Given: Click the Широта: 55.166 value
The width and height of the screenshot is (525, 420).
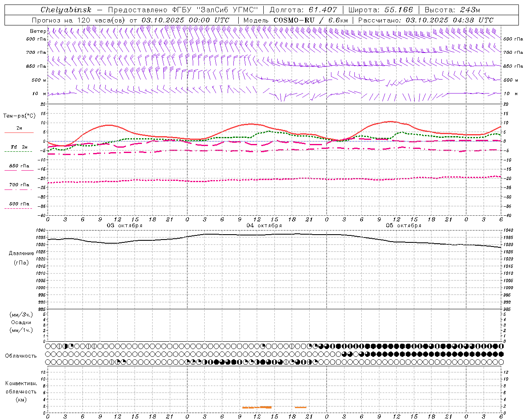Looking at the screenshot, I should [x=380, y=10].
